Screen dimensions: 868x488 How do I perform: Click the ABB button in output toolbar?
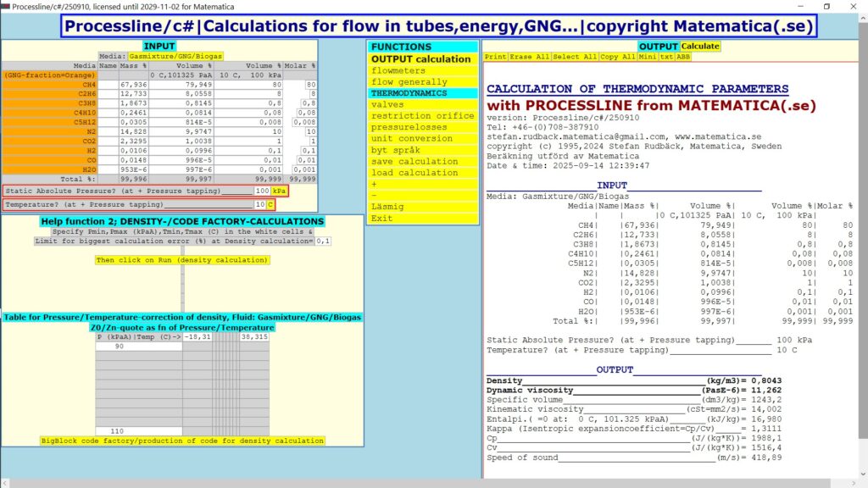point(683,57)
